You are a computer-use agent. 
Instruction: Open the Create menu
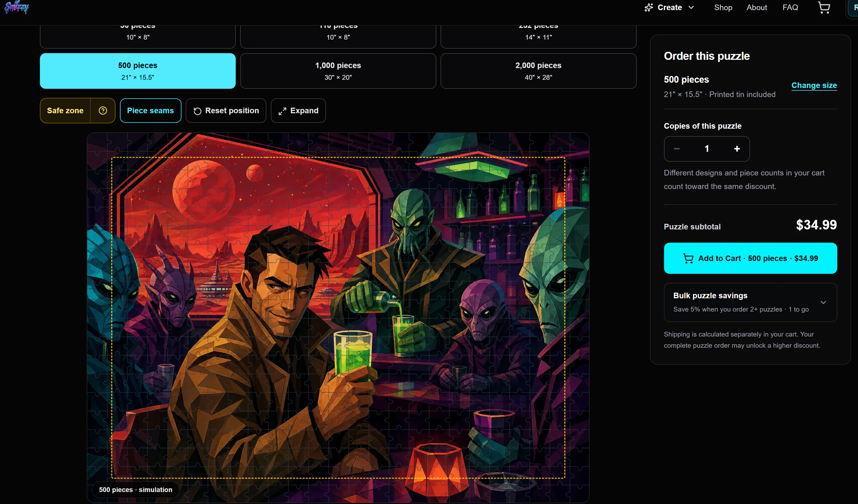click(669, 7)
